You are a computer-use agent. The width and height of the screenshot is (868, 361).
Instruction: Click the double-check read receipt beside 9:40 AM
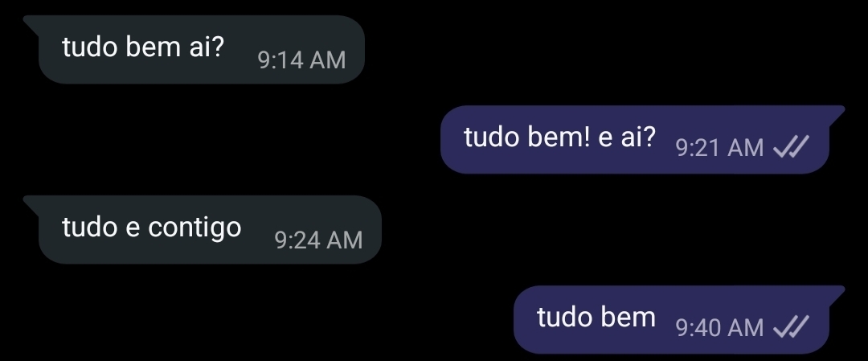click(x=791, y=326)
